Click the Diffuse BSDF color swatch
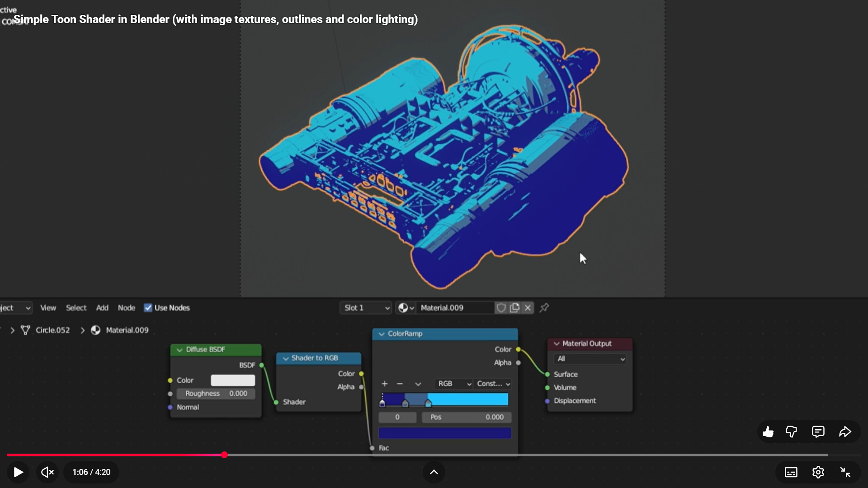Viewport: 868px width, 488px height. [x=233, y=380]
